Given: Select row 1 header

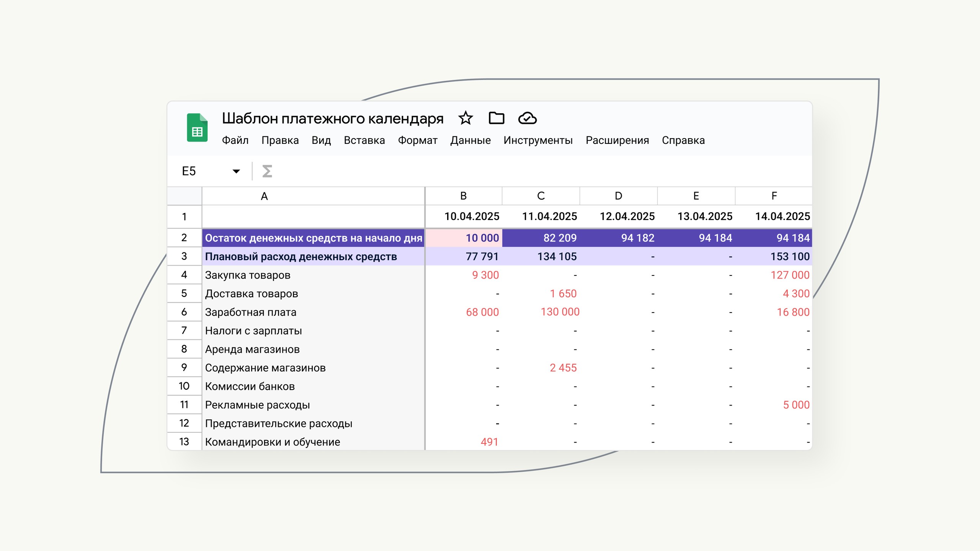Looking at the screenshot, I should 185,217.
